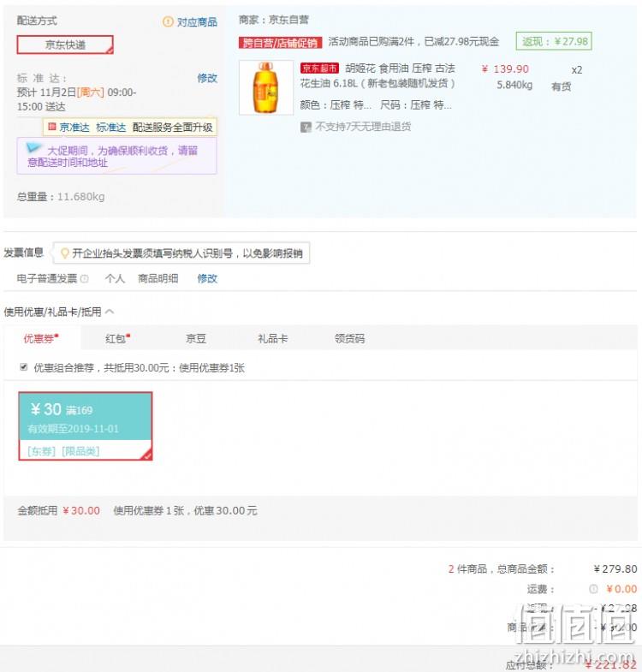Click 修改 in the invoice info row
This screenshot has height=672, width=642.
207,278
